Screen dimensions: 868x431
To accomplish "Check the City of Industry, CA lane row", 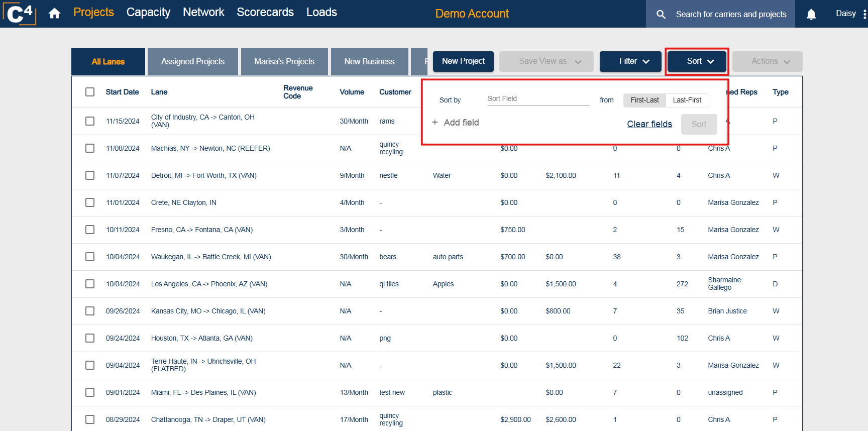I will (90, 121).
